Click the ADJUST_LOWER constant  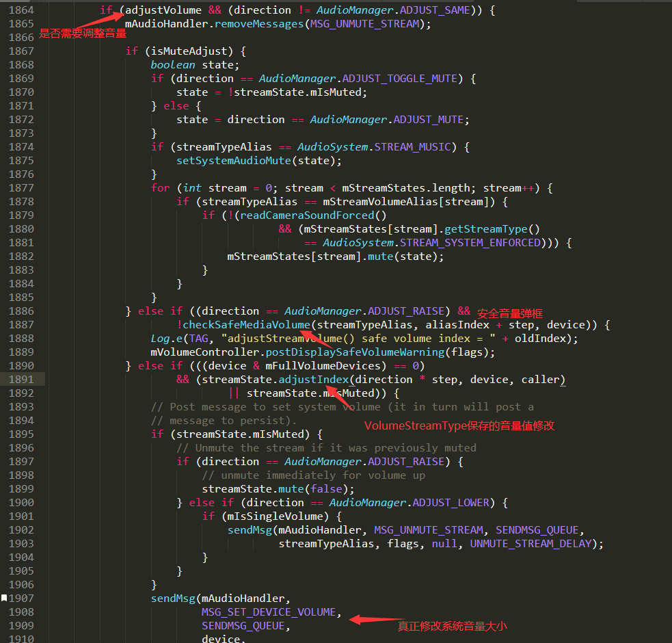[x=450, y=503]
